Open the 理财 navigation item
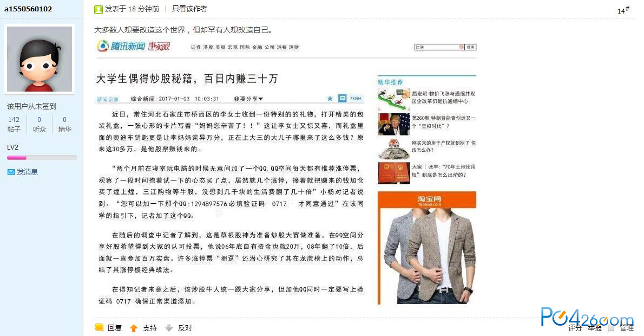 [x=294, y=47]
